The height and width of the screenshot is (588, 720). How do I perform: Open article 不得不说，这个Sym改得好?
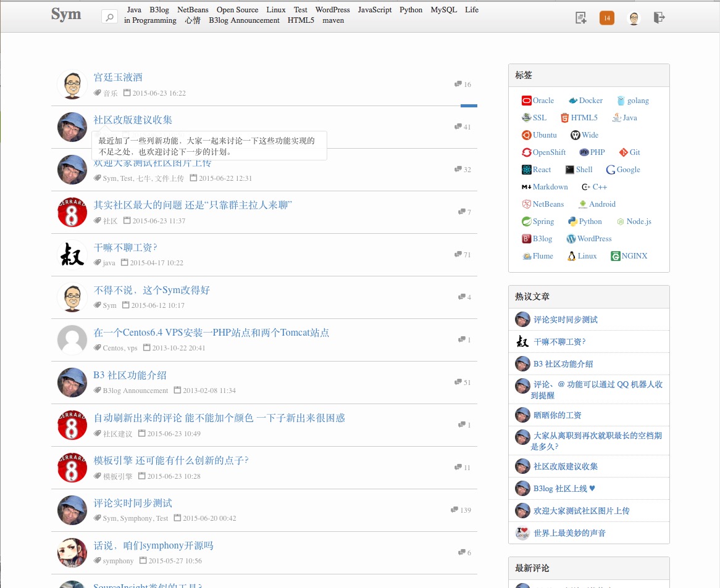pos(151,290)
